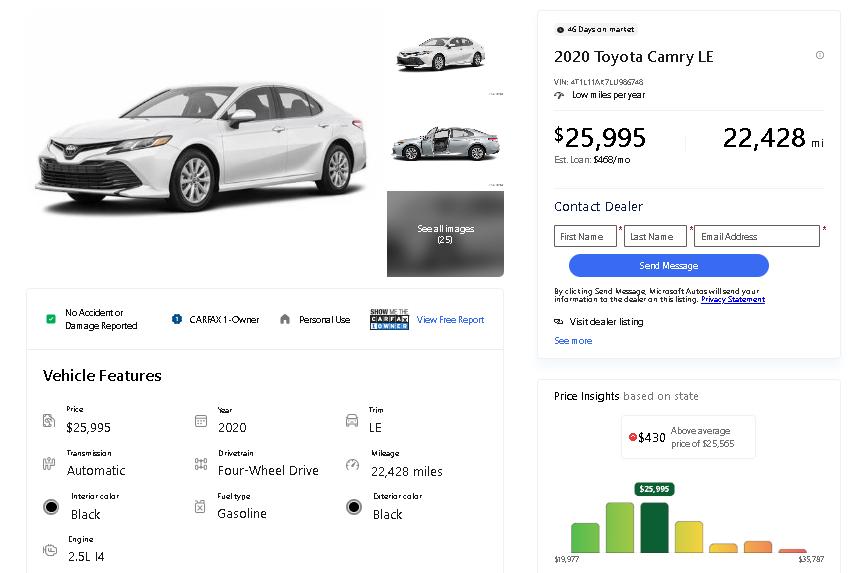Click the Email Address input field
This screenshot has width=856, height=573.
pos(756,237)
